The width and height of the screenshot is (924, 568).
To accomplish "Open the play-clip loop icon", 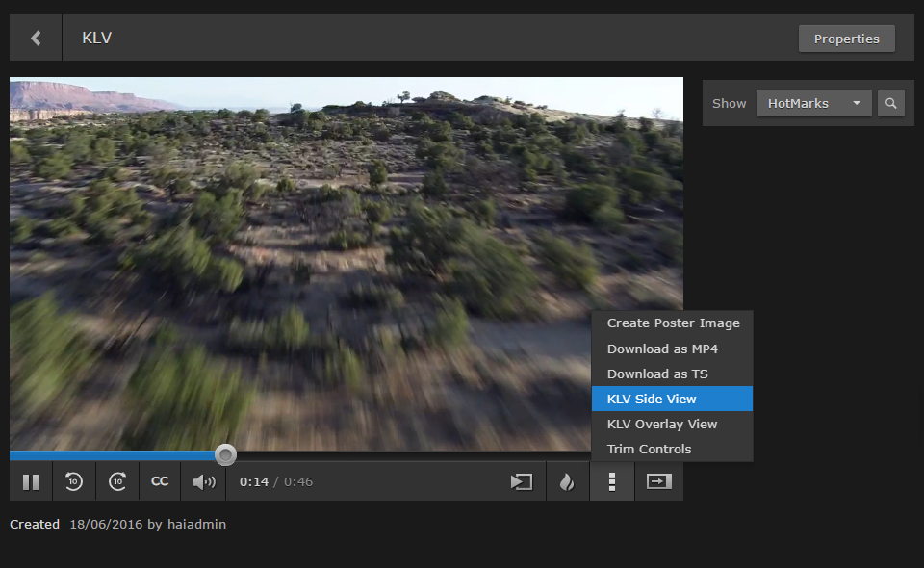I will pyautogui.click(x=521, y=481).
